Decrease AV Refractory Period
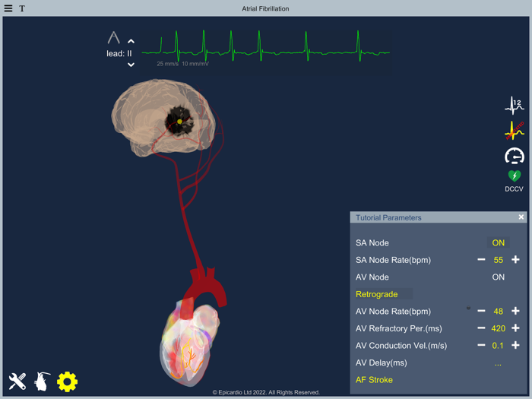Image resolution: width=532 pixels, height=399 pixels. pyautogui.click(x=481, y=328)
